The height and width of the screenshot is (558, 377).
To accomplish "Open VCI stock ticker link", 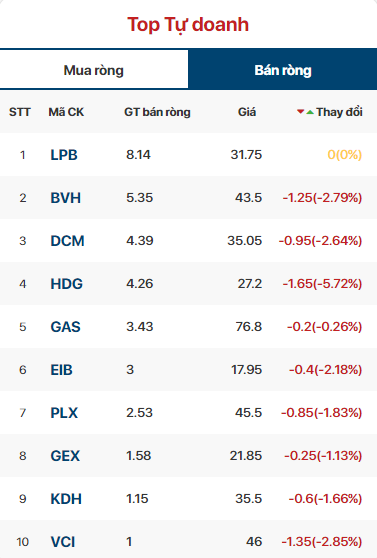I will [63, 542].
